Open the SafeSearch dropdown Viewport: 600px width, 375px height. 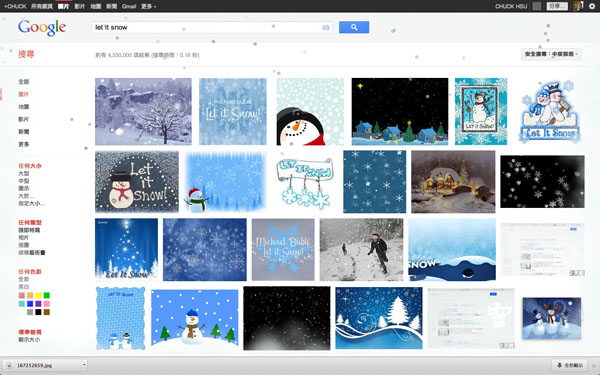pyautogui.click(x=551, y=54)
